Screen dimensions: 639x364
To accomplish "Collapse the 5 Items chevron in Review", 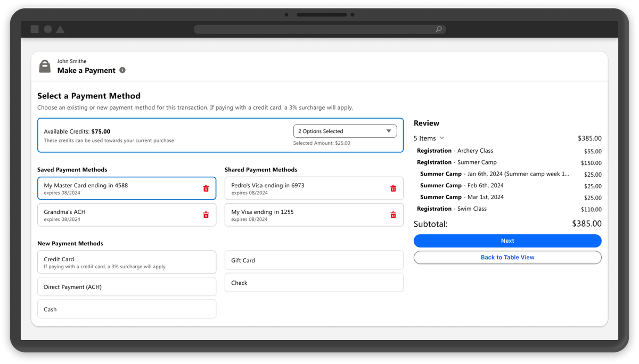I will pyautogui.click(x=442, y=138).
